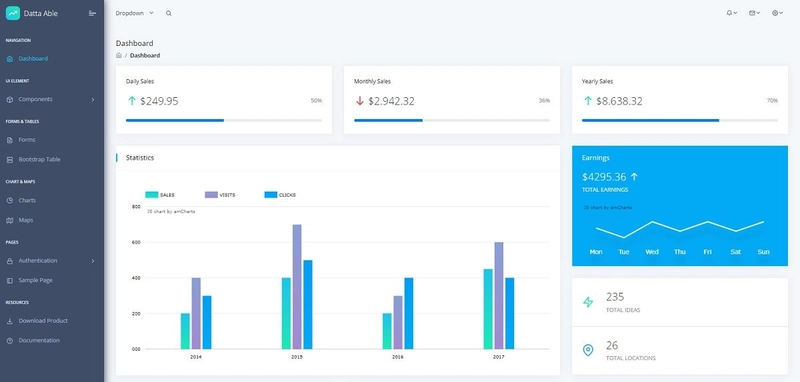Viewport: 800px width, 382px height.
Task: Collapse sidebar with hamburger toggle icon
Action: 92,13
